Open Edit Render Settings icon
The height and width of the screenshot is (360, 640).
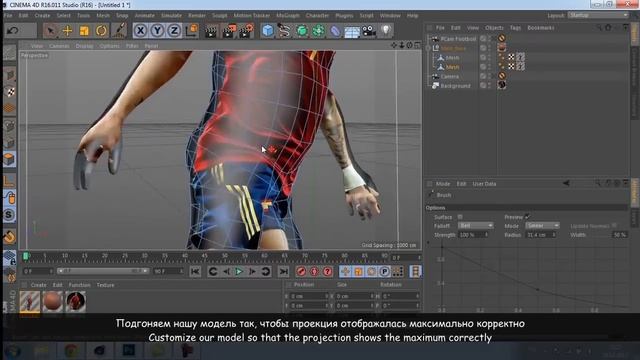coord(247,31)
